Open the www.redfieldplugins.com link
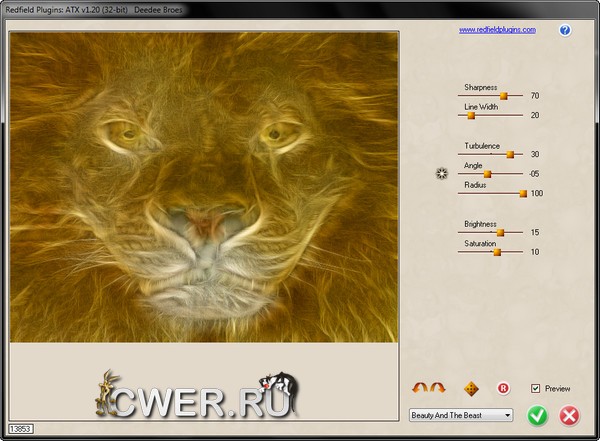 pyautogui.click(x=497, y=30)
